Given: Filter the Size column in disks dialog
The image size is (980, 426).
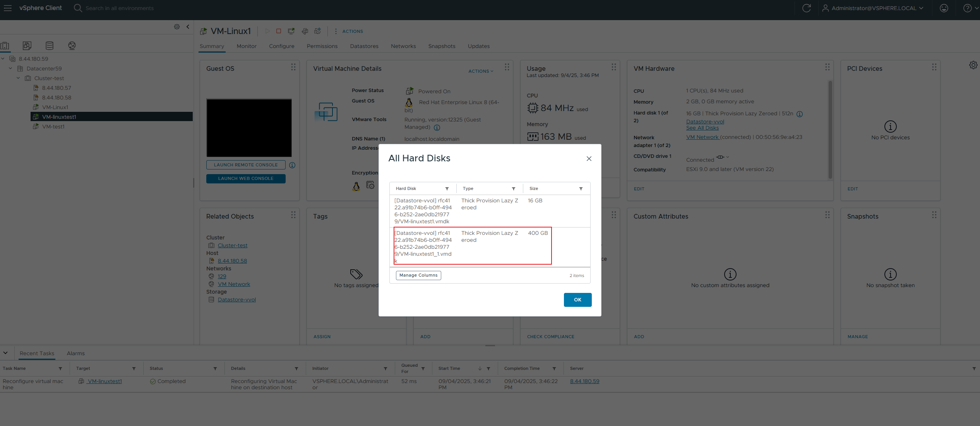Looking at the screenshot, I should (581, 189).
